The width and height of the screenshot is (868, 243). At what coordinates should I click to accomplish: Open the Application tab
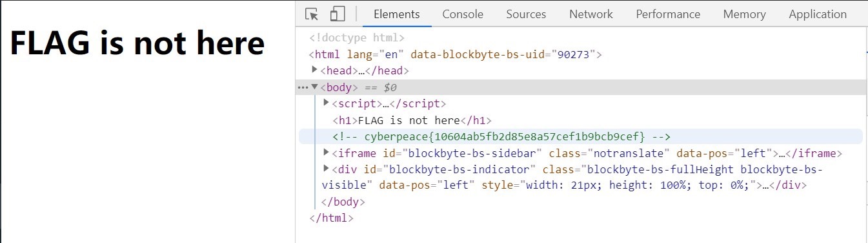click(x=818, y=14)
